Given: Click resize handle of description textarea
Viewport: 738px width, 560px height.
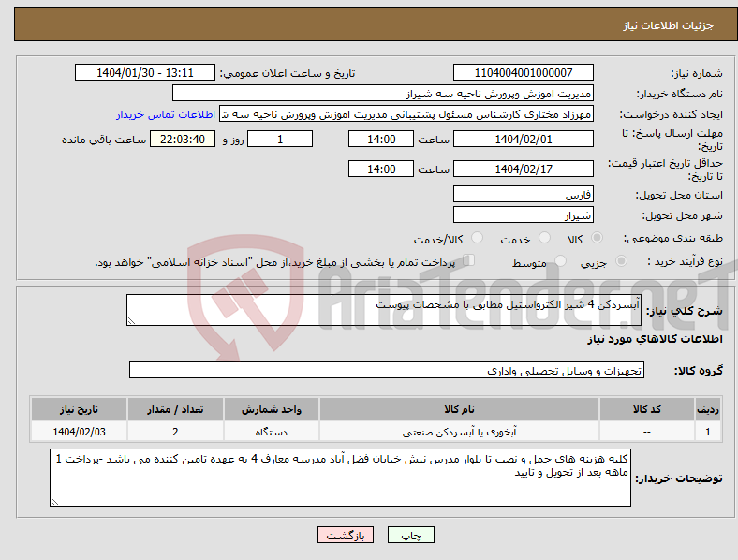Looking at the screenshot, I should pyautogui.click(x=131, y=321).
